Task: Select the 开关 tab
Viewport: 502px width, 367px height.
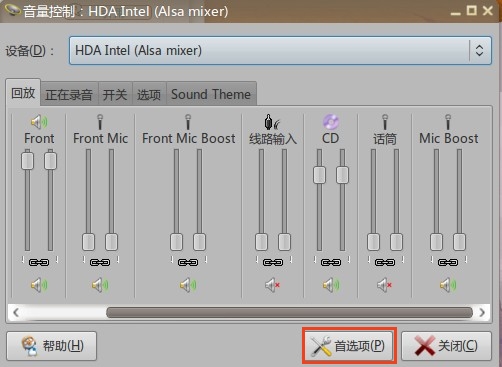Action: [115, 95]
